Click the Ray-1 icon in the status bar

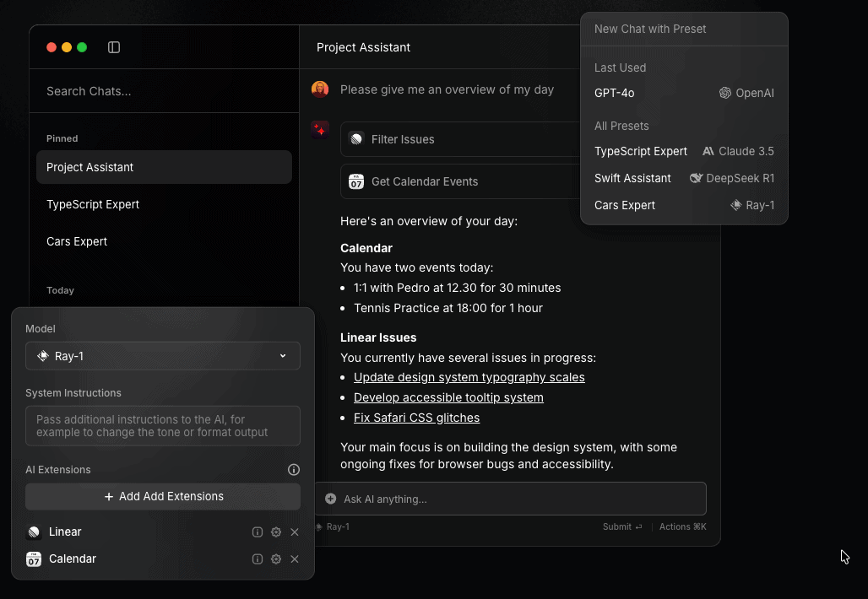tap(318, 526)
